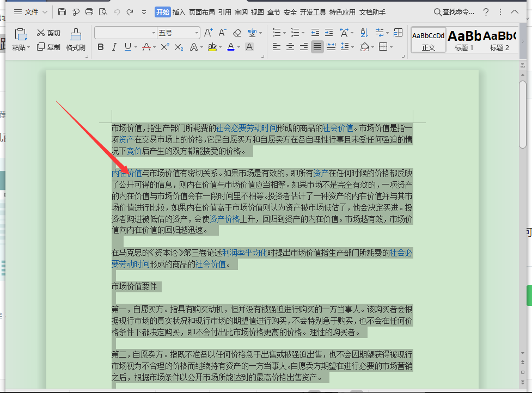The width and height of the screenshot is (532, 393).
Task: Follow the 利润率平均化 hyperlink
Action: pos(244,253)
